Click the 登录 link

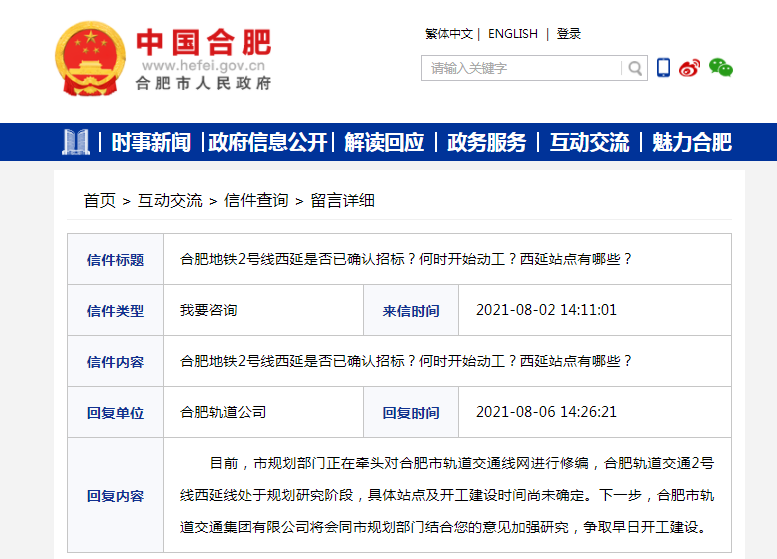pos(569,34)
